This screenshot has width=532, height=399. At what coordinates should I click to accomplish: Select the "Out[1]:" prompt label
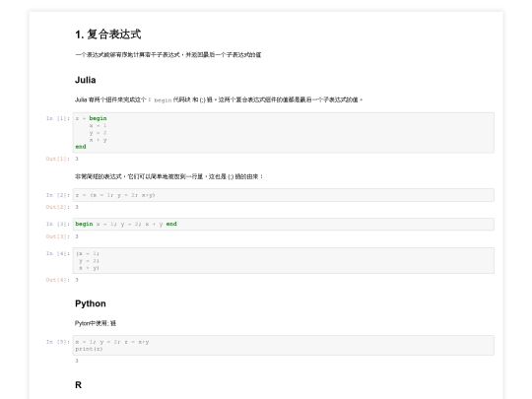pos(58,159)
